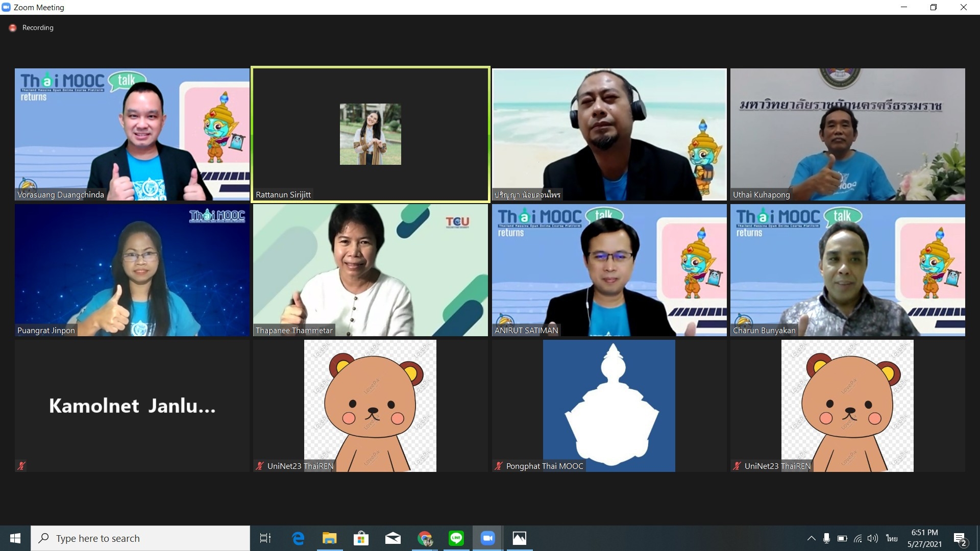Click the name label Vorasuang Duangchinda

coord(60,194)
